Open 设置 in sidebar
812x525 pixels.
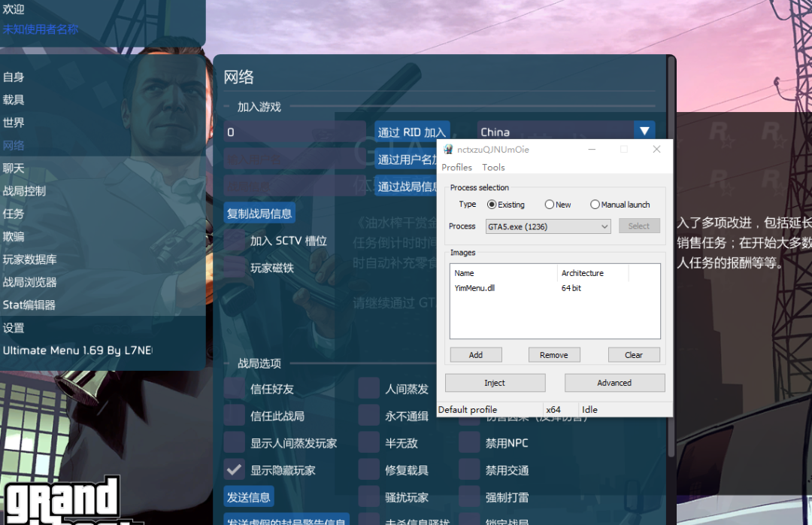[14, 328]
